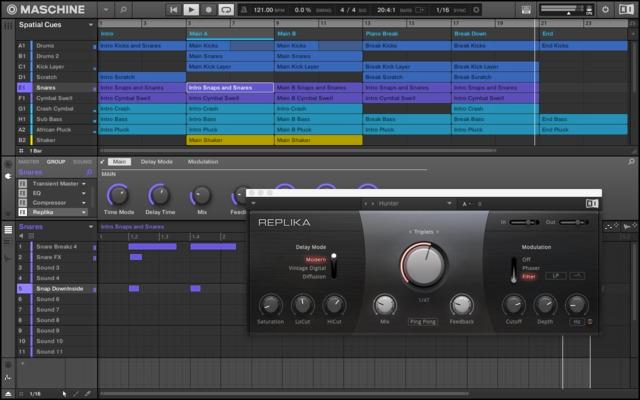The width and height of the screenshot is (640, 400).
Task: Click the pad view list icon
Action: click(8, 229)
